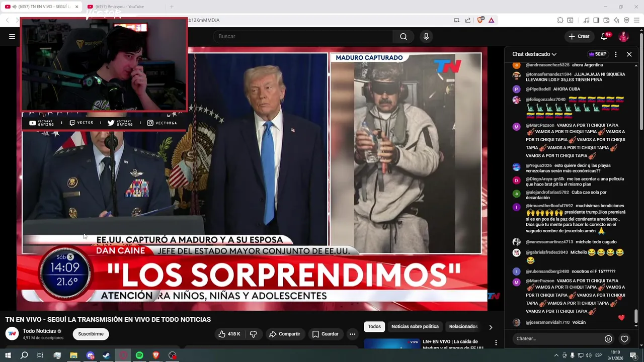
Task: Open the media control music note icon
Action: pyautogui.click(x=586, y=20)
